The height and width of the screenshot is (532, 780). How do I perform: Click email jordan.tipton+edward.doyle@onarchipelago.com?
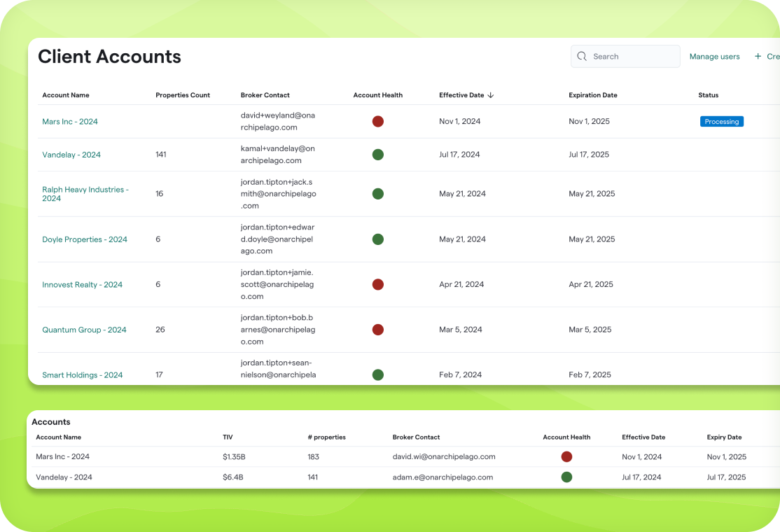point(277,239)
